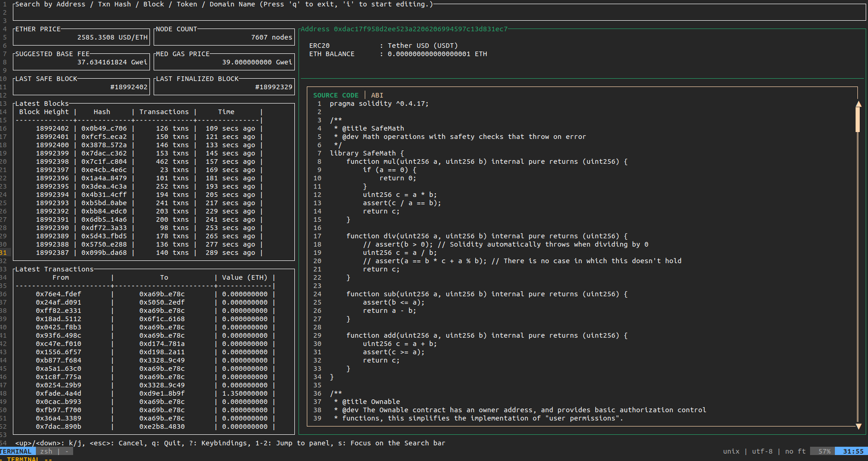Switch to the ABI tab
This screenshot has height=461, width=868.
(377, 95)
